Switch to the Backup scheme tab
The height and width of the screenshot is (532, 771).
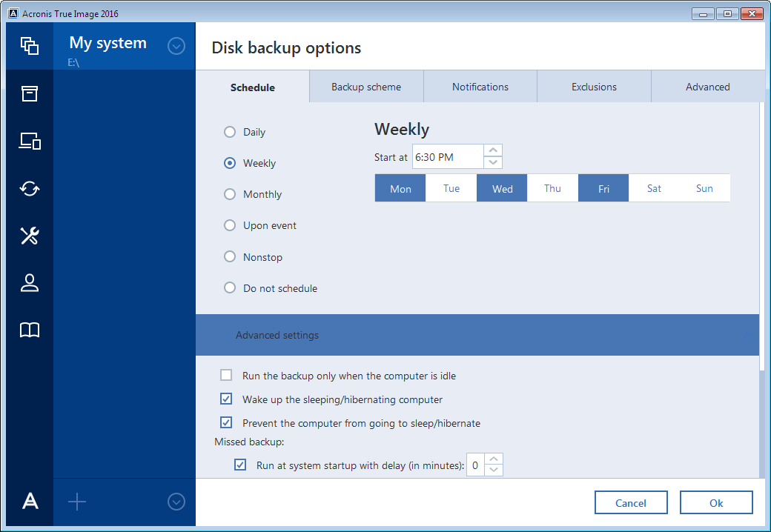pos(366,87)
